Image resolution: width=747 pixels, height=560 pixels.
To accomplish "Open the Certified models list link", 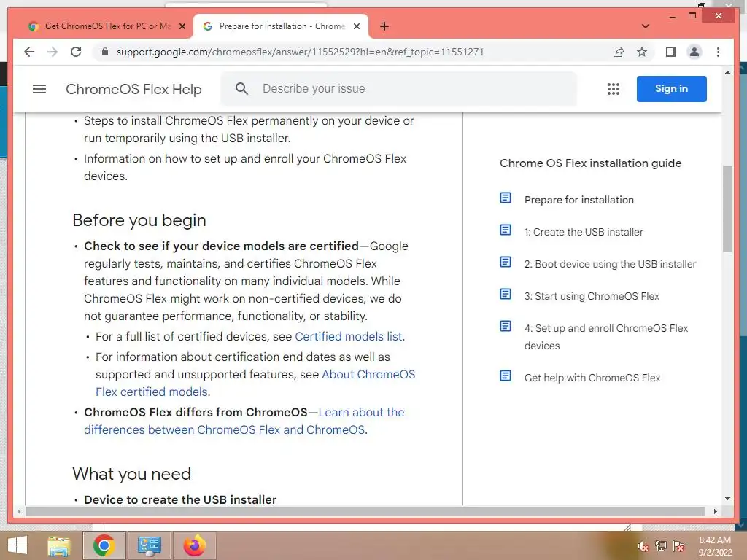I will (349, 337).
